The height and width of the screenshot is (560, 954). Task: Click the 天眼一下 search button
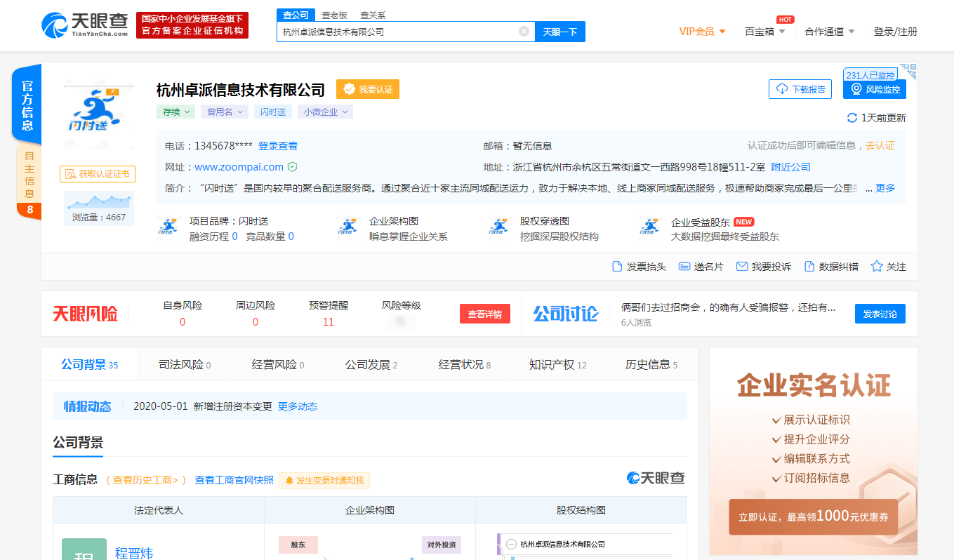click(559, 31)
